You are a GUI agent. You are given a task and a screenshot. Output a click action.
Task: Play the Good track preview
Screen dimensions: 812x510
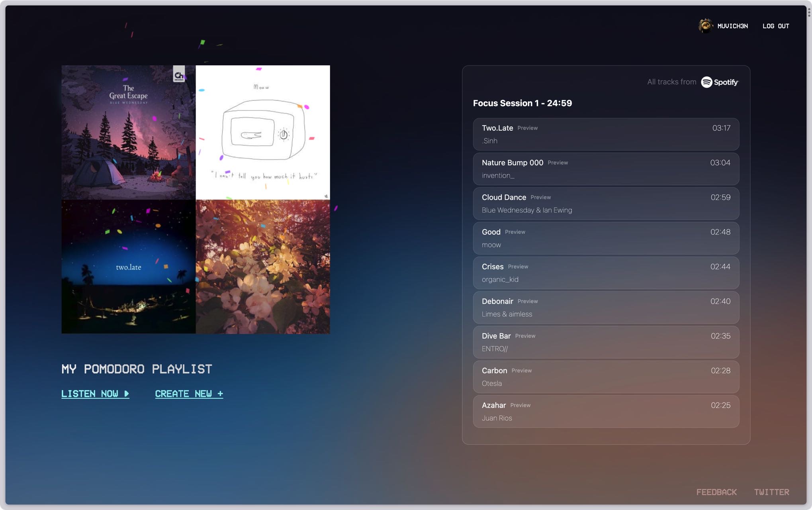[515, 232]
